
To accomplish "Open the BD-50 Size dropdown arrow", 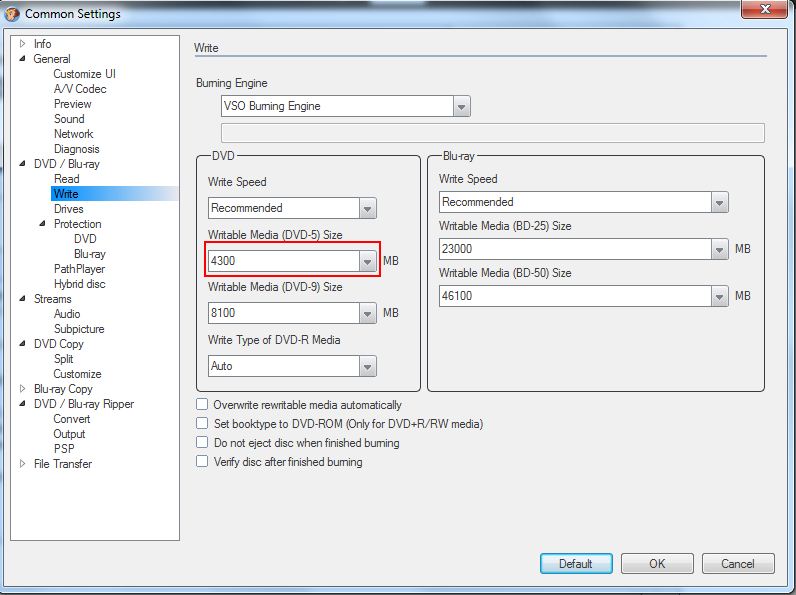I will [x=719, y=296].
